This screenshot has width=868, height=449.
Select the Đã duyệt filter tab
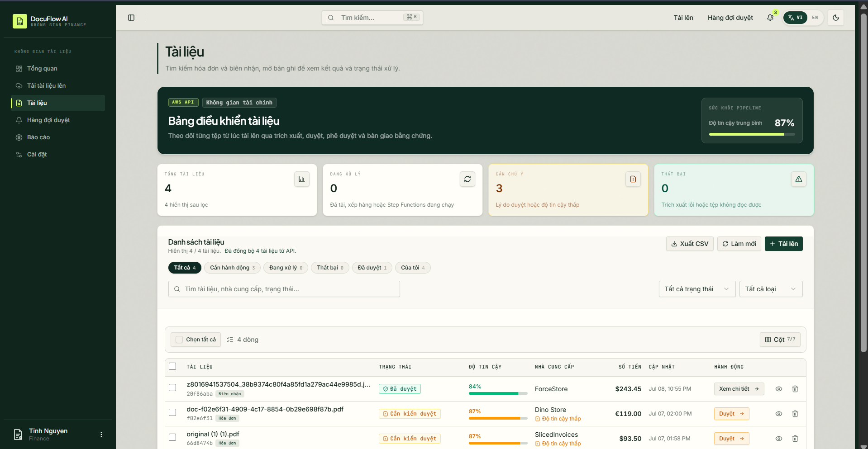(x=372, y=268)
